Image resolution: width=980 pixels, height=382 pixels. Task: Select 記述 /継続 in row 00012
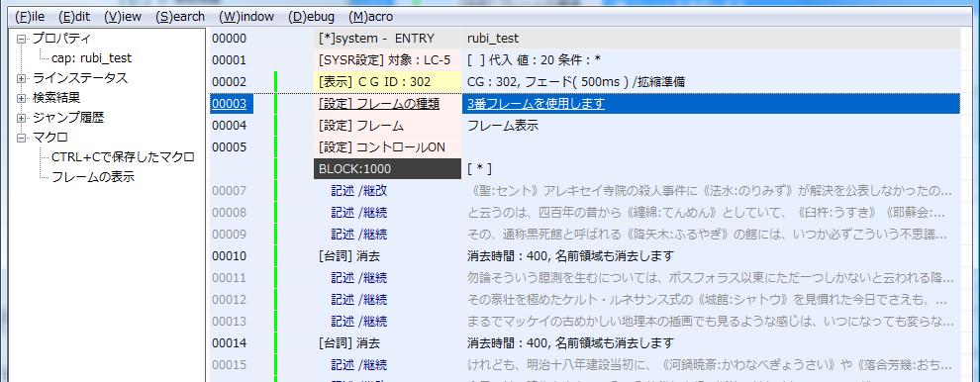tap(359, 300)
